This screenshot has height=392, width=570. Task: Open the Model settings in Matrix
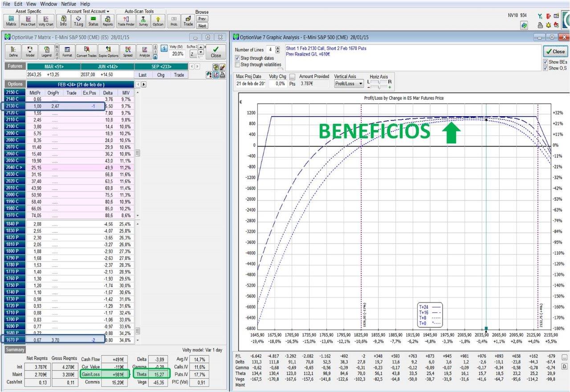(x=30, y=52)
